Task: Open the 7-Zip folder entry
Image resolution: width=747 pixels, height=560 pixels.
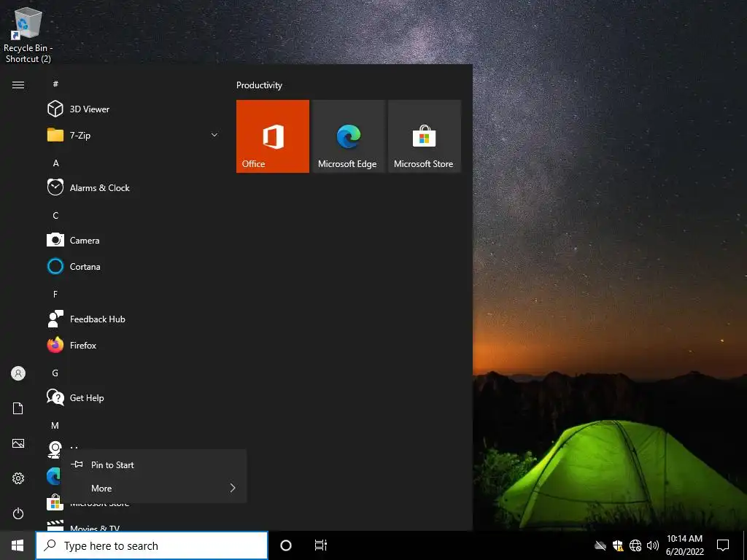Action: pyautogui.click(x=133, y=135)
